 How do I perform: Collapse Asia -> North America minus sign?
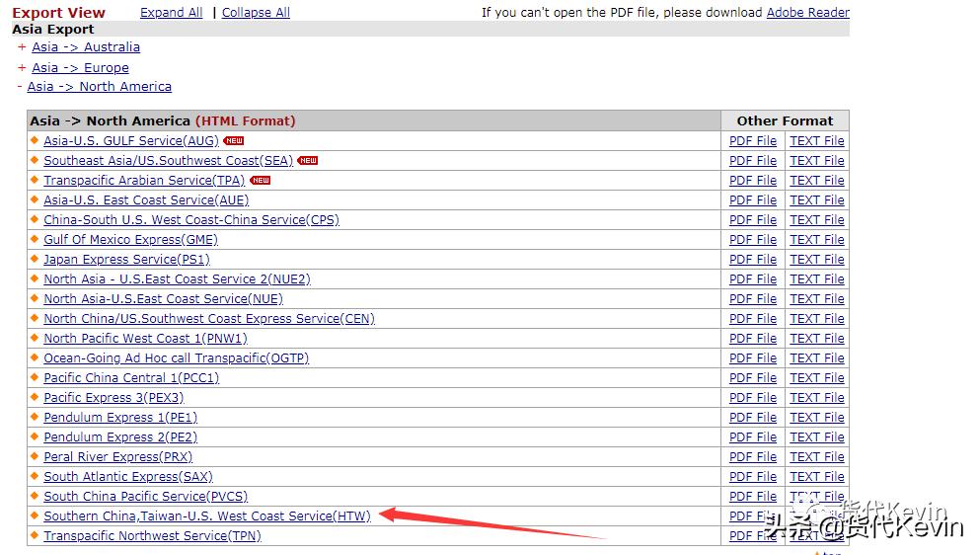pos(20,87)
